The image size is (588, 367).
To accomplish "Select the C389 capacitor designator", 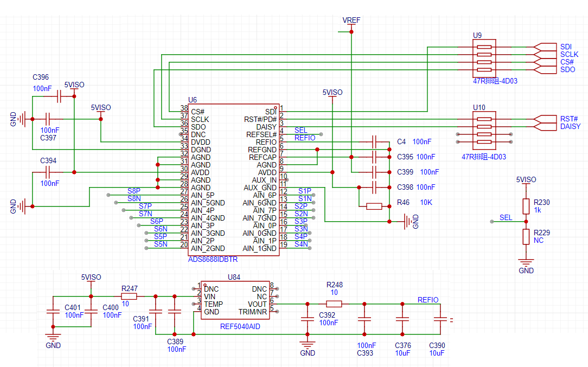I will click(175, 342).
